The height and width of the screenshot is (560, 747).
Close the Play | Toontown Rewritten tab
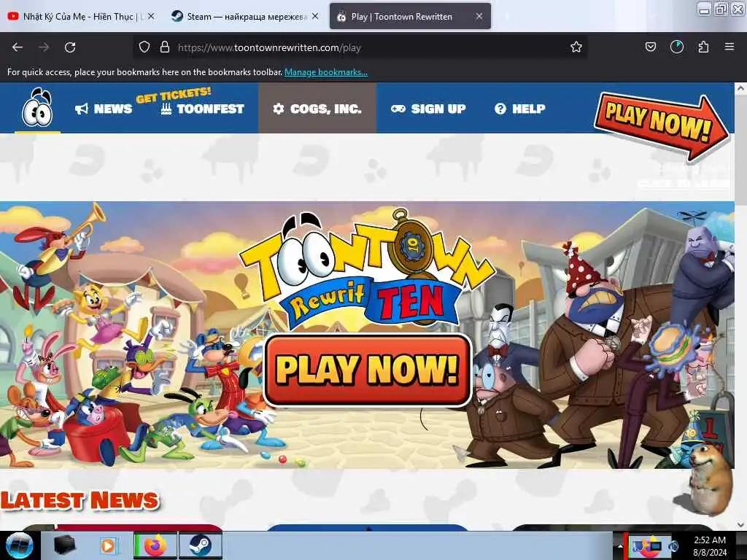point(479,17)
